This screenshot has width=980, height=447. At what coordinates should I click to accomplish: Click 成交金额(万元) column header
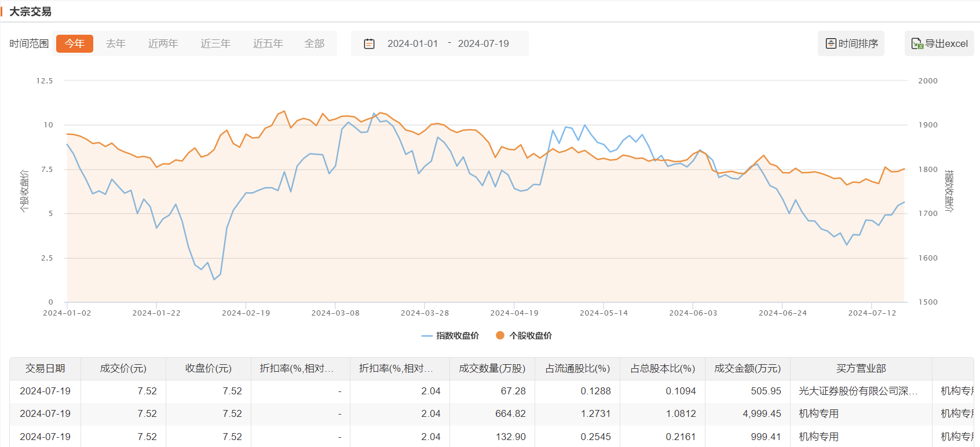tap(747, 369)
